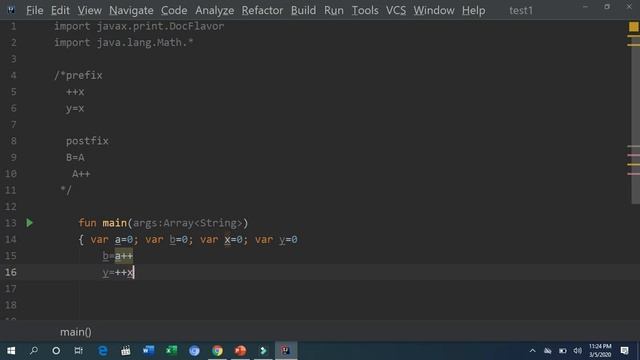The image size is (640, 360).
Task: Open the Code menu
Action: [174, 10]
